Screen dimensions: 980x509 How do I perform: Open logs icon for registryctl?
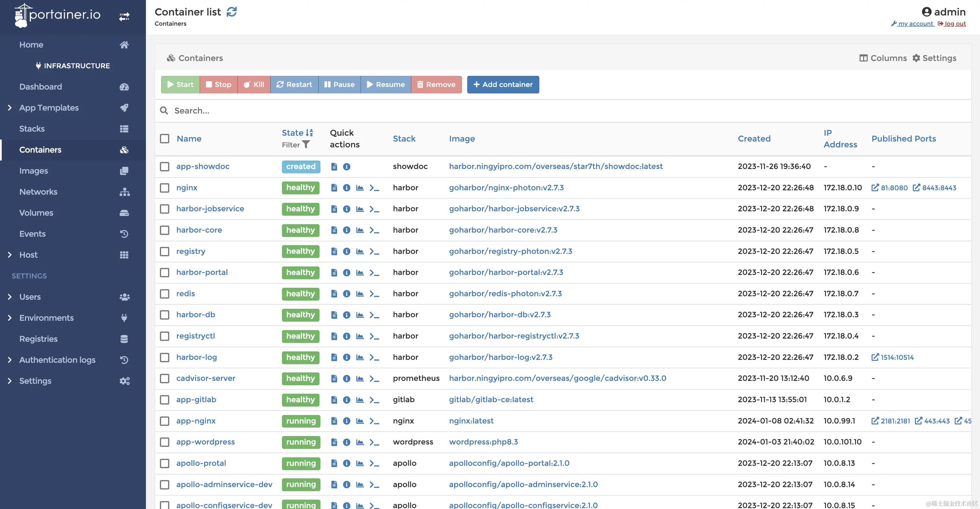(334, 336)
